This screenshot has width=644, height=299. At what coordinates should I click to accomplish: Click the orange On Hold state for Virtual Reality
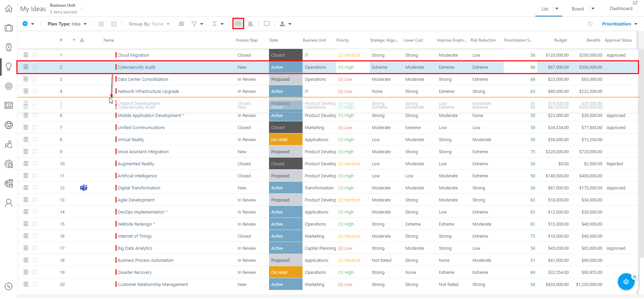tap(285, 140)
